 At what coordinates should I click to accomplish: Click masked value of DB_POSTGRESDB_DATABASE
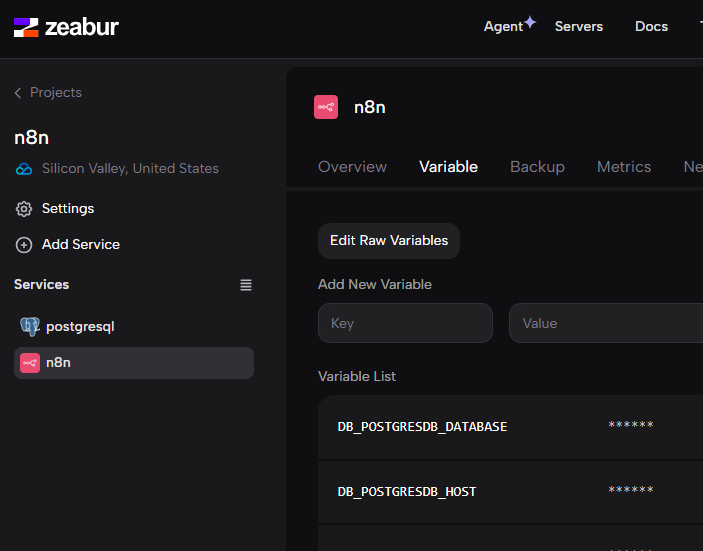pos(631,425)
